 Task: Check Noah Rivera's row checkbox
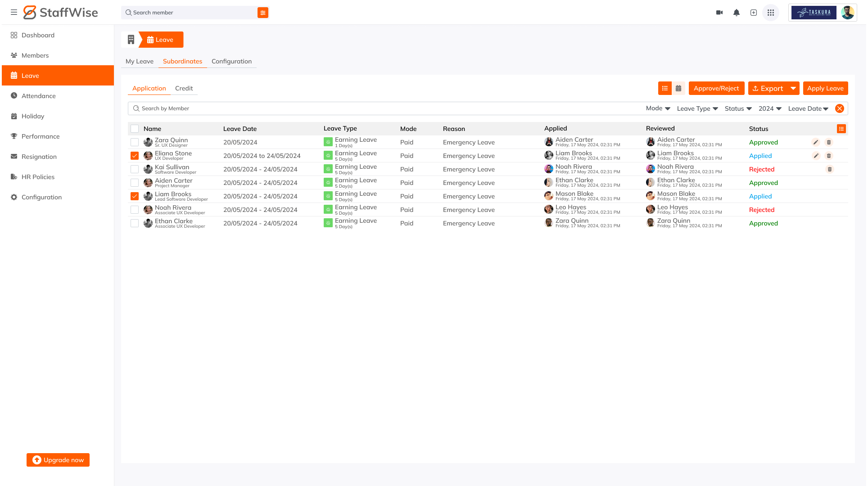pyautogui.click(x=135, y=210)
